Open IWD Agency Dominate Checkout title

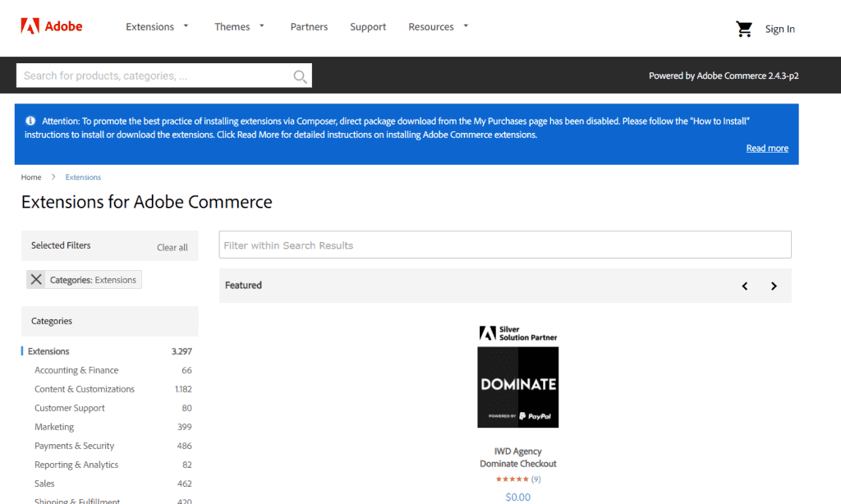[518, 457]
